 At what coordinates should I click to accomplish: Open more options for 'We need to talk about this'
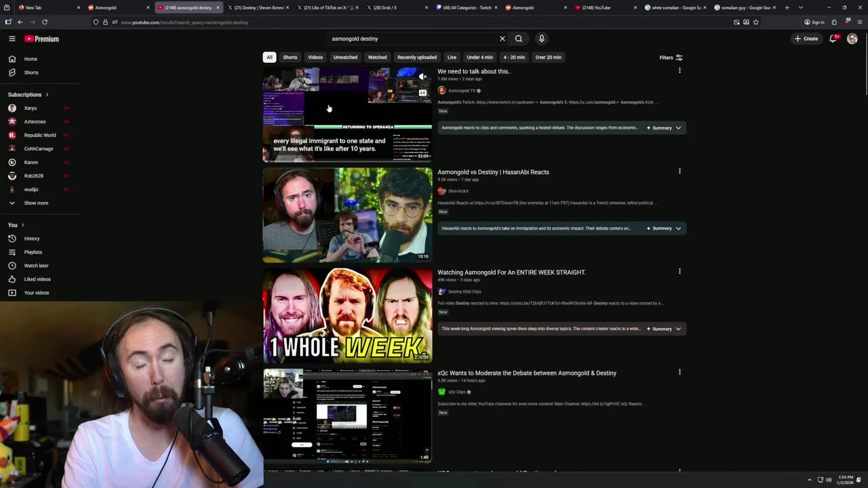tap(679, 70)
